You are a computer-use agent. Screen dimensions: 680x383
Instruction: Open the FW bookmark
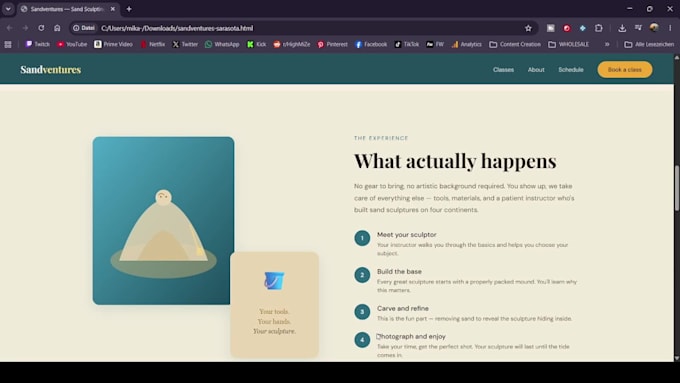[435, 44]
